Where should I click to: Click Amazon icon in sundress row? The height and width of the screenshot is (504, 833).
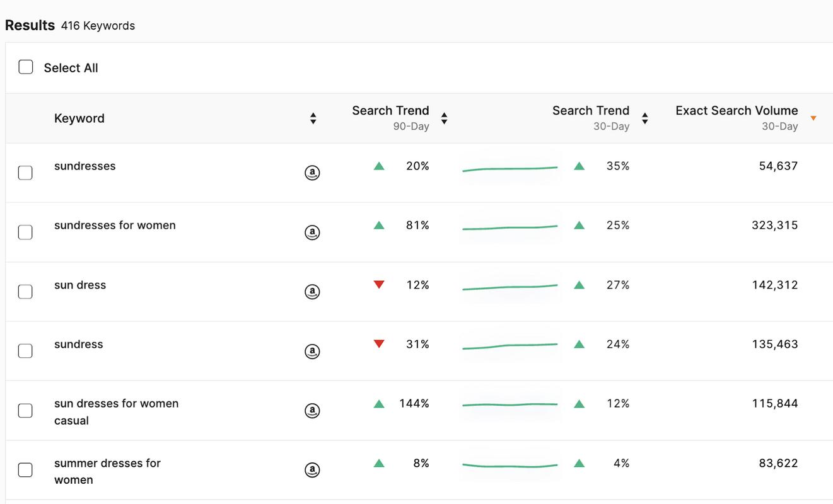pyautogui.click(x=312, y=351)
